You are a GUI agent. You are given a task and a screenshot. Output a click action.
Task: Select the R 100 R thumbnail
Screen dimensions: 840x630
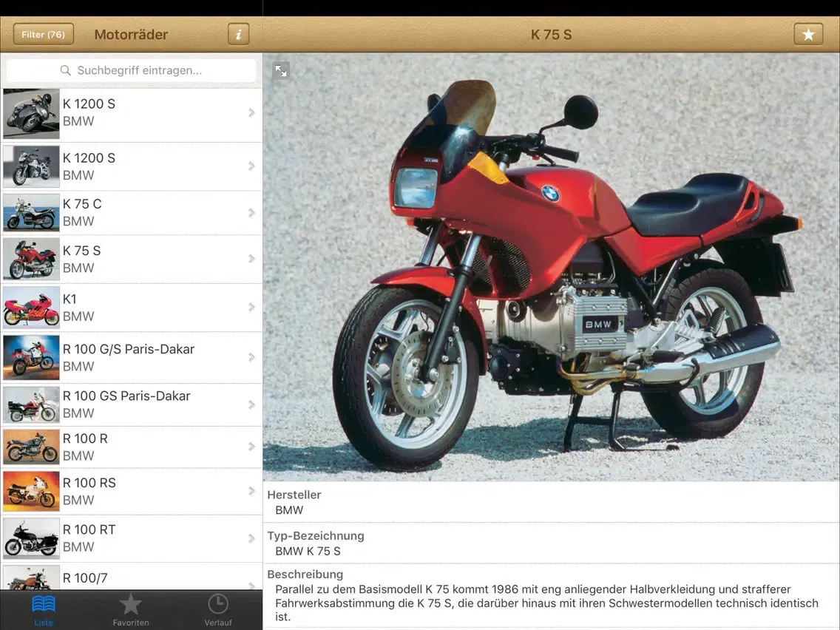pos(31,447)
